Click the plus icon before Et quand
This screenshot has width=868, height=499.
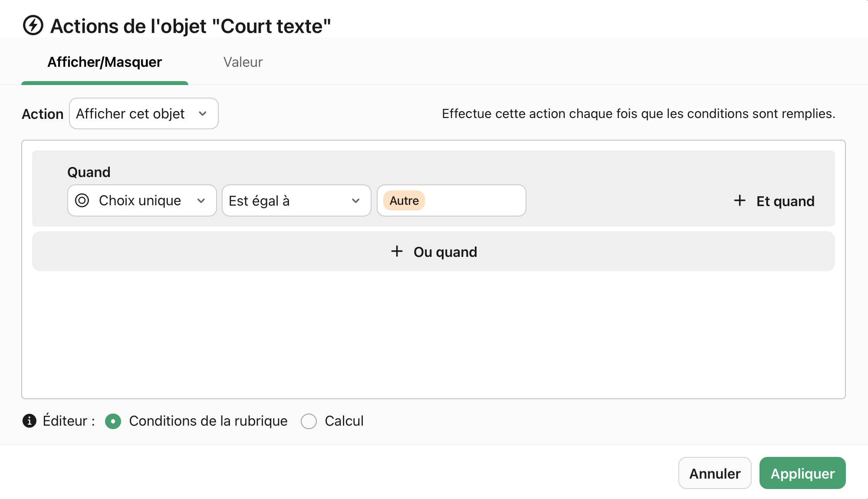739,200
